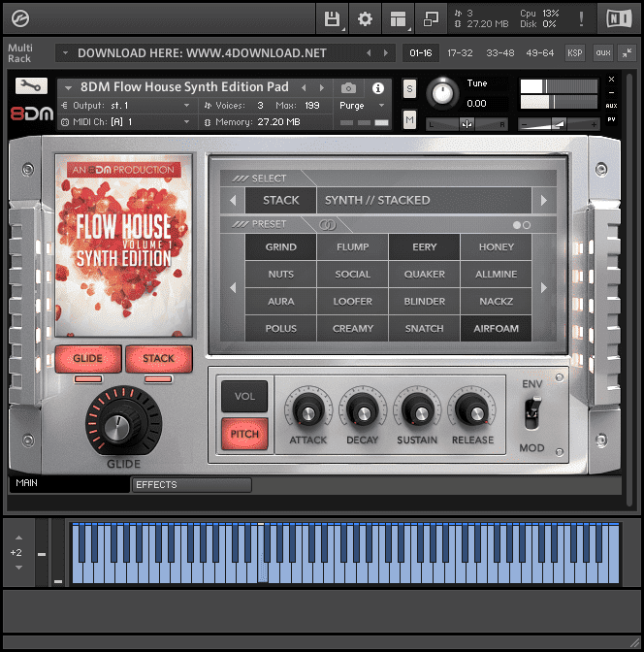Screen dimensions: 644x652
Task: Toggle the AUX sends button
Action: click(x=611, y=106)
